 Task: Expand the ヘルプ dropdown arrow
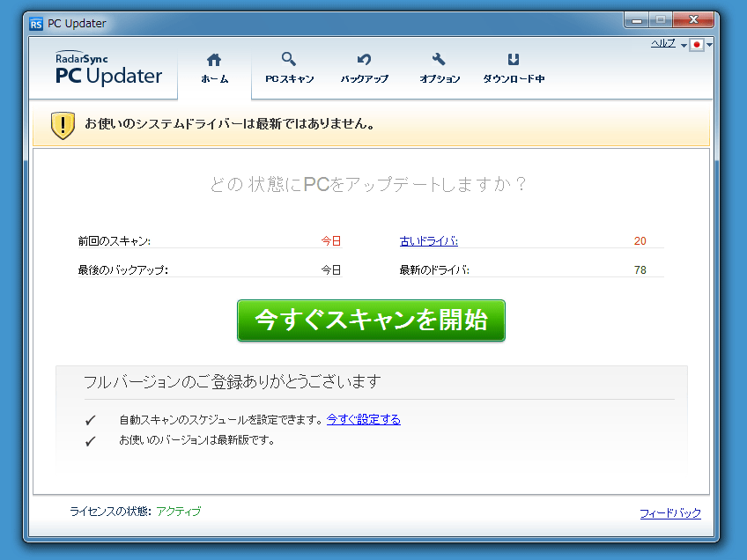point(684,45)
